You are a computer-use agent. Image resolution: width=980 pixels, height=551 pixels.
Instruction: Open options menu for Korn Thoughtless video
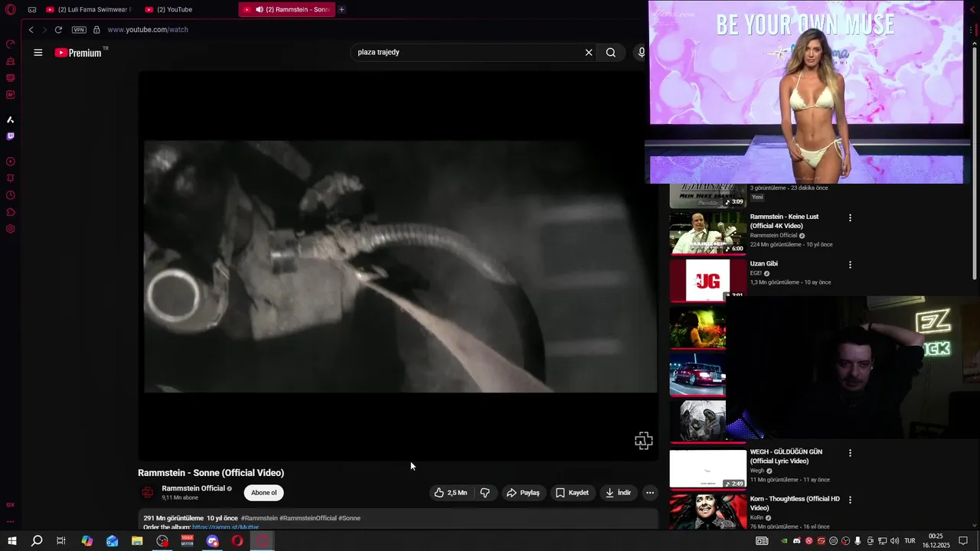click(x=850, y=500)
